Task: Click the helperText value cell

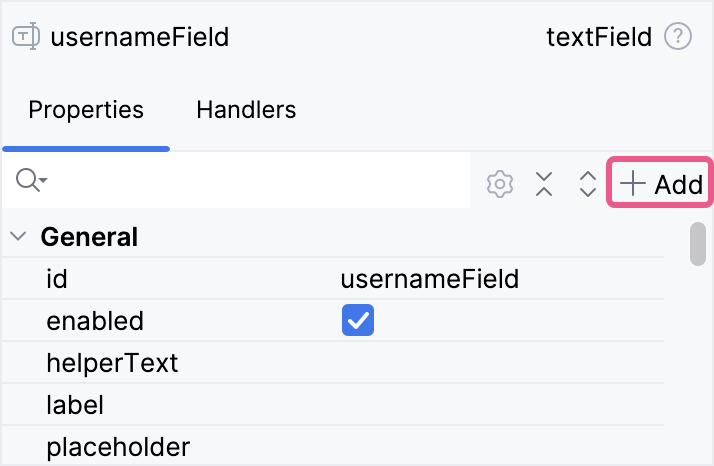Action: (500, 362)
